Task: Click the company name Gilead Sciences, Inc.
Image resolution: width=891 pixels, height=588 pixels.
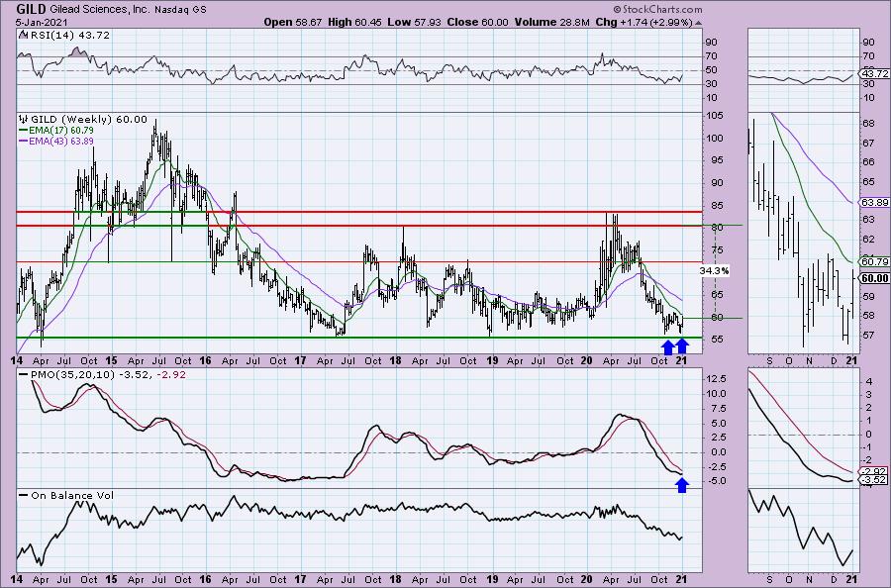Action: point(99,10)
